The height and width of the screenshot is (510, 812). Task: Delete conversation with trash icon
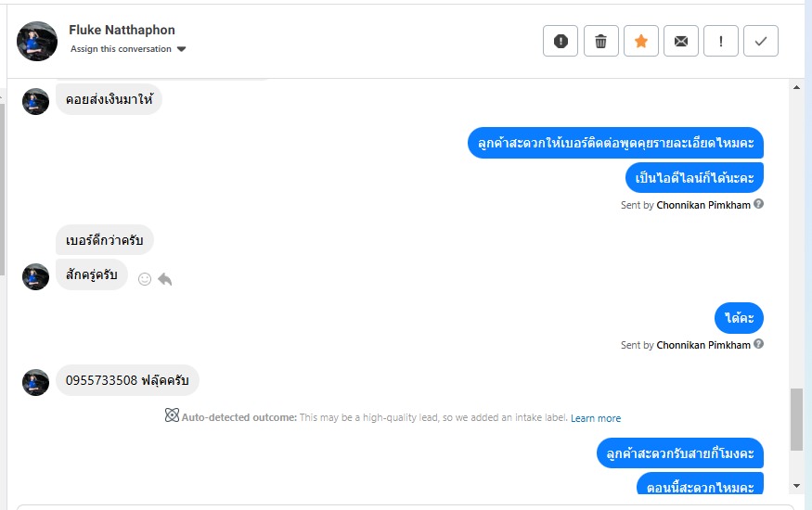click(600, 41)
